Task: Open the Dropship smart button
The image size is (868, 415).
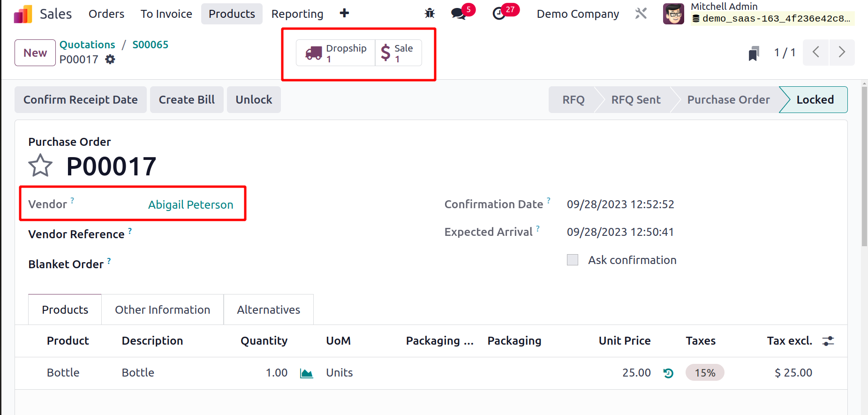Action: click(336, 53)
